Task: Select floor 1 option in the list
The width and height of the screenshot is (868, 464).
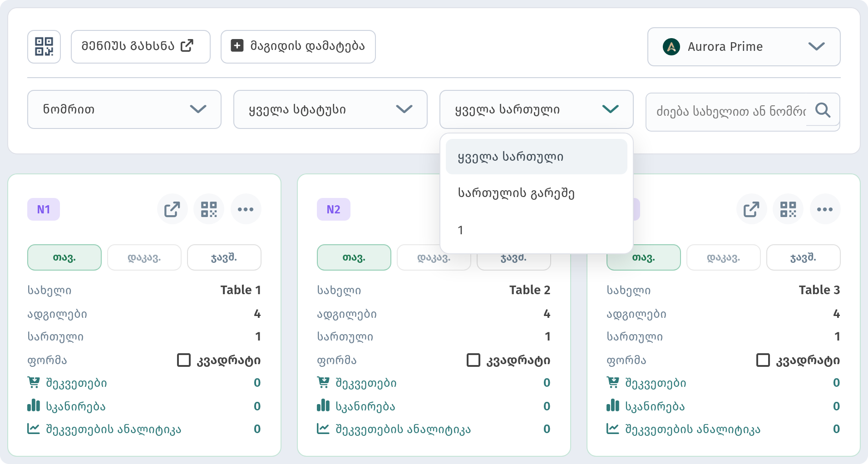Action: [x=537, y=230]
